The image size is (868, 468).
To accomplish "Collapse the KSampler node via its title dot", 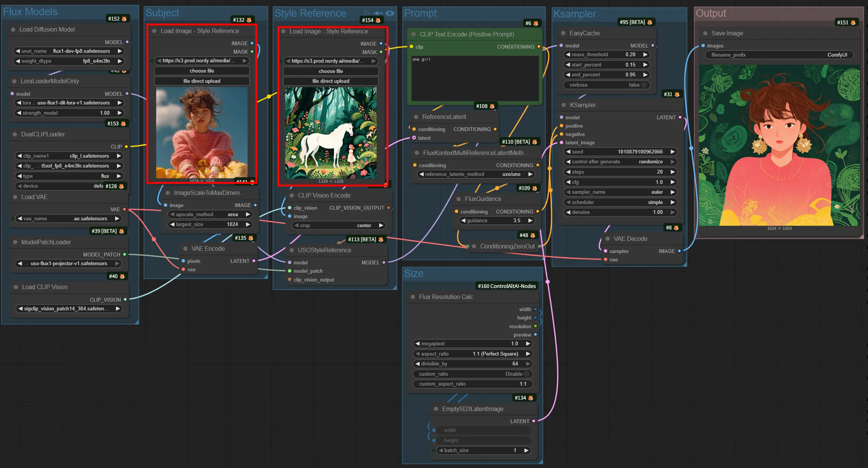I will [564, 105].
